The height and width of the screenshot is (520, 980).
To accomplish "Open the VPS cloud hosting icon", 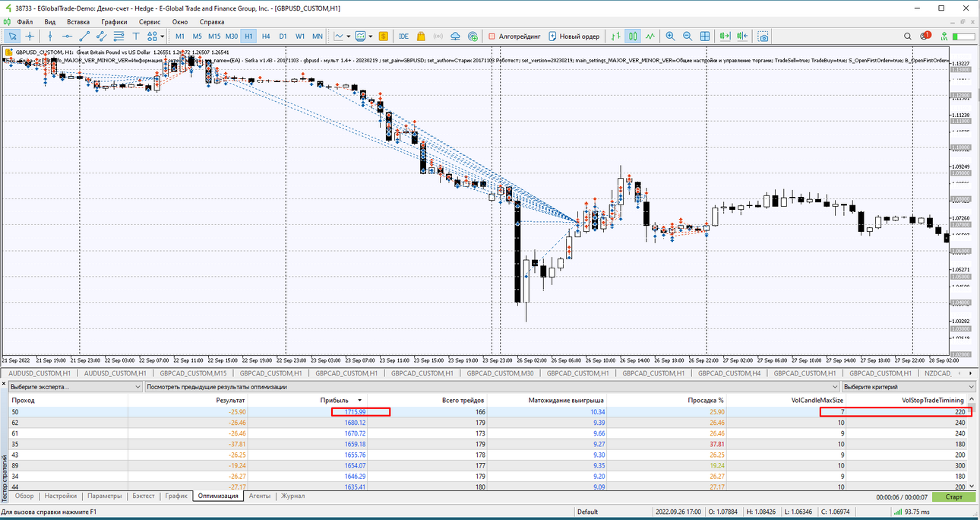I will point(455,36).
